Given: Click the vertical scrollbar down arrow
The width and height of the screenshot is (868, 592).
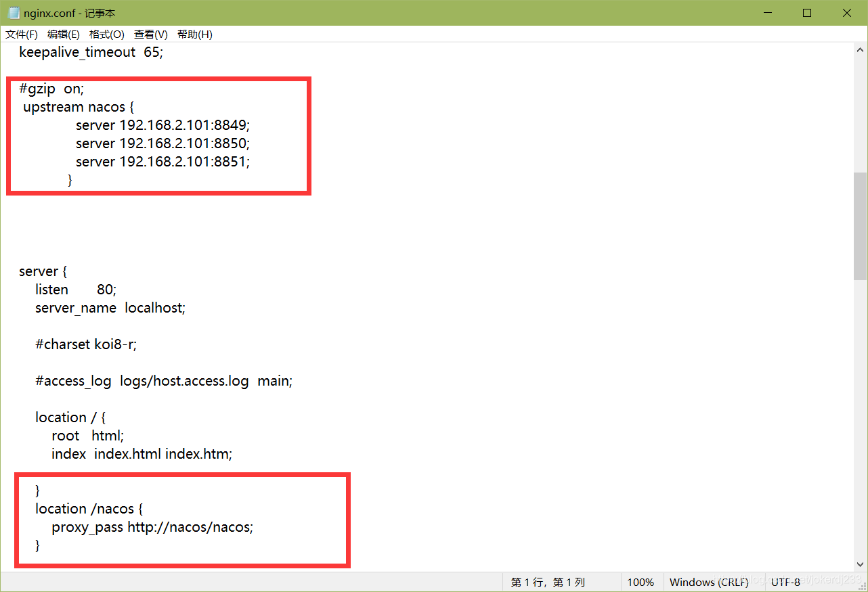Looking at the screenshot, I should [860, 564].
